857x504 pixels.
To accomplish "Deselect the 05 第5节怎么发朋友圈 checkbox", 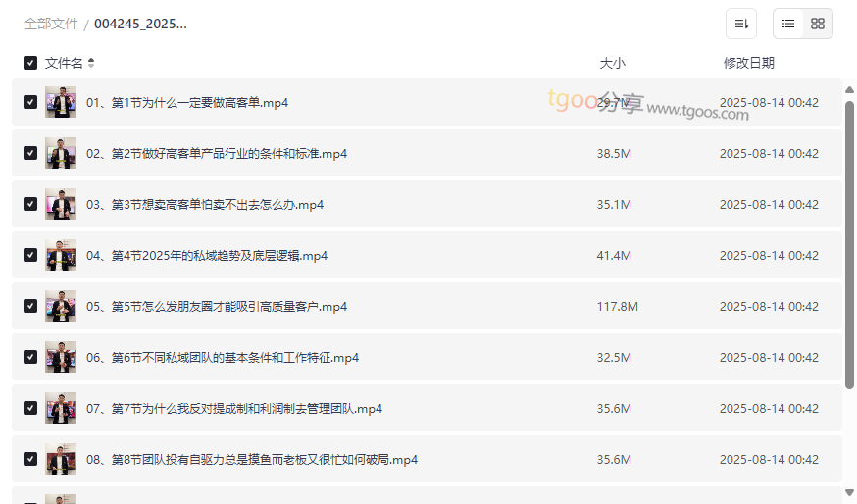I will [x=30, y=306].
